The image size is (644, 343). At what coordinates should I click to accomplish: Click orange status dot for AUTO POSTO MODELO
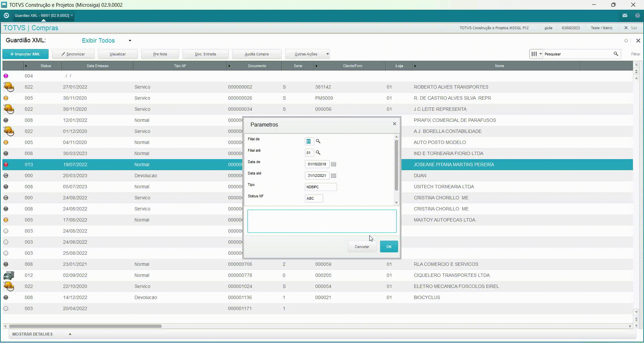(x=6, y=142)
